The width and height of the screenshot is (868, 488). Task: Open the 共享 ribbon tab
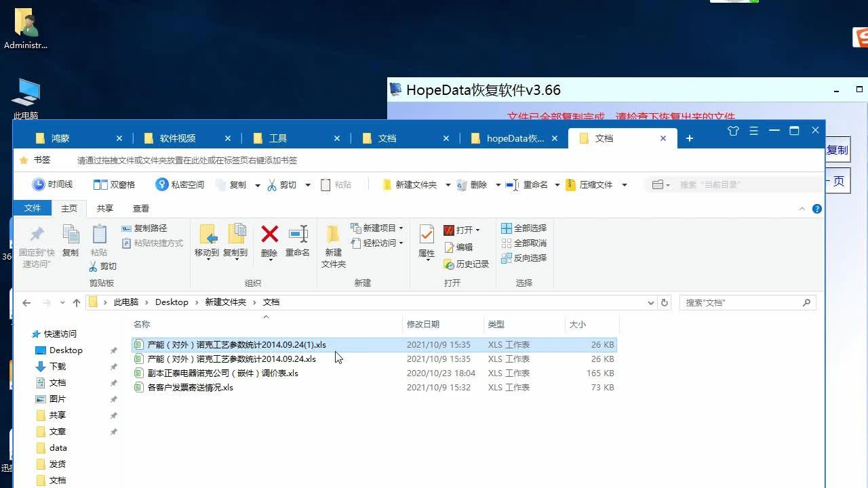pyautogui.click(x=105, y=209)
